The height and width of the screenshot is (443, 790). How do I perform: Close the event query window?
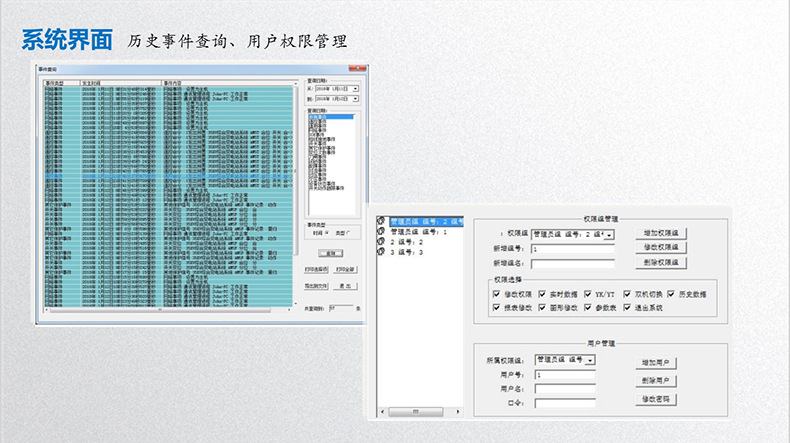[357, 69]
